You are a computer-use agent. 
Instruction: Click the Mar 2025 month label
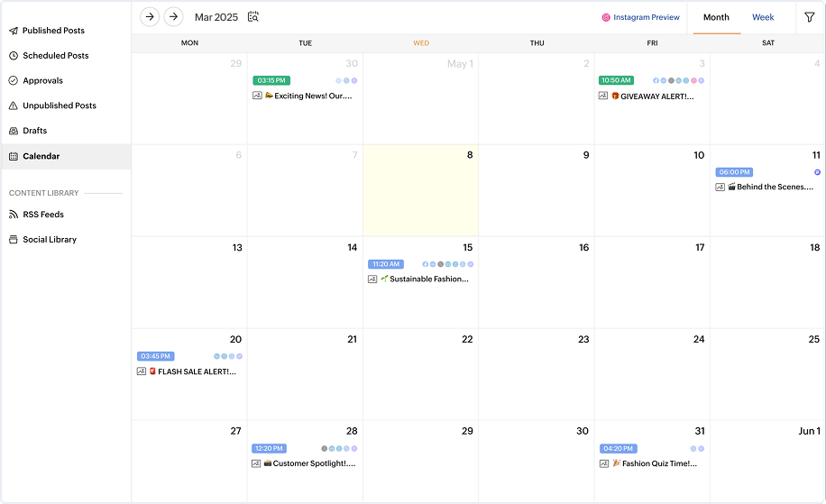[216, 17]
